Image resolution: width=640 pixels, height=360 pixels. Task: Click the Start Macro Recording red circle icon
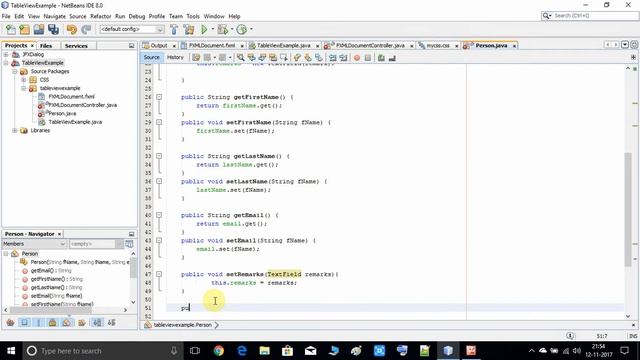357,58
